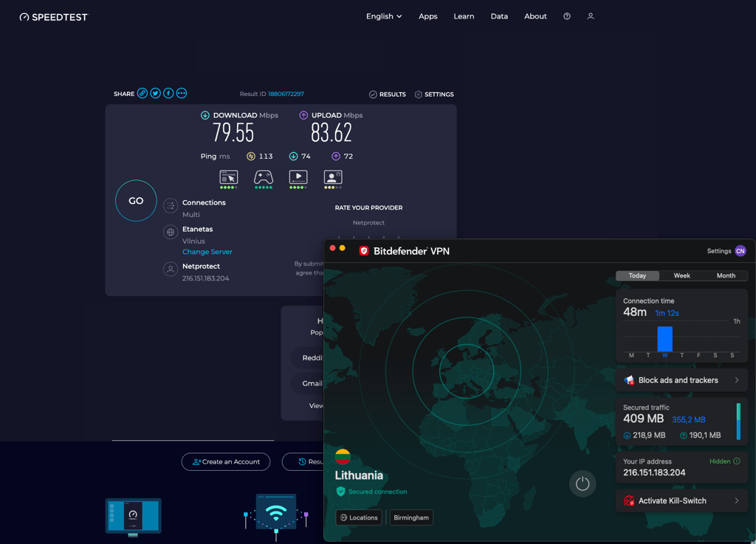756x544 pixels.
Task: Open the Apps menu
Action: point(427,16)
